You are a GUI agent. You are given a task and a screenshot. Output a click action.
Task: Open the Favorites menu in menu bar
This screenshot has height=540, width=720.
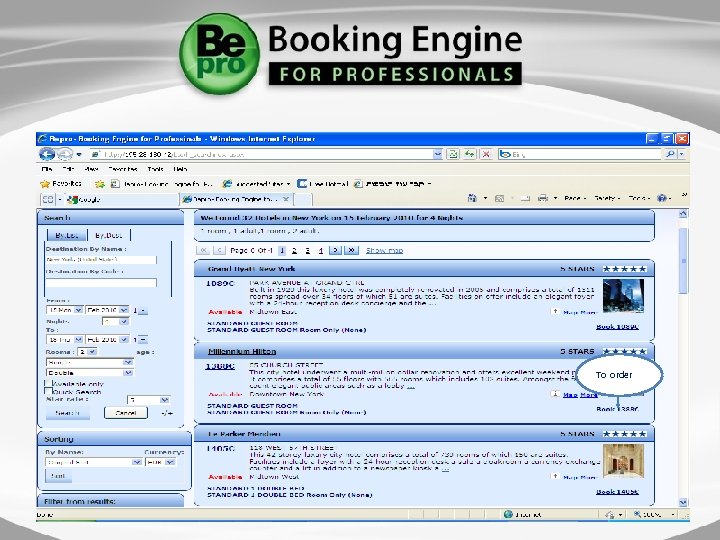pyautogui.click(x=123, y=169)
